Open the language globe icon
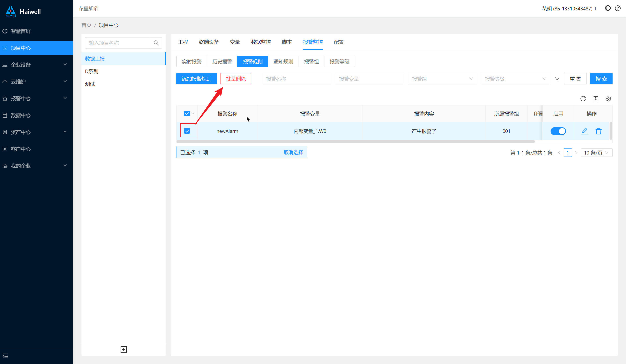This screenshot has height=364, width=626. point(608,8)
